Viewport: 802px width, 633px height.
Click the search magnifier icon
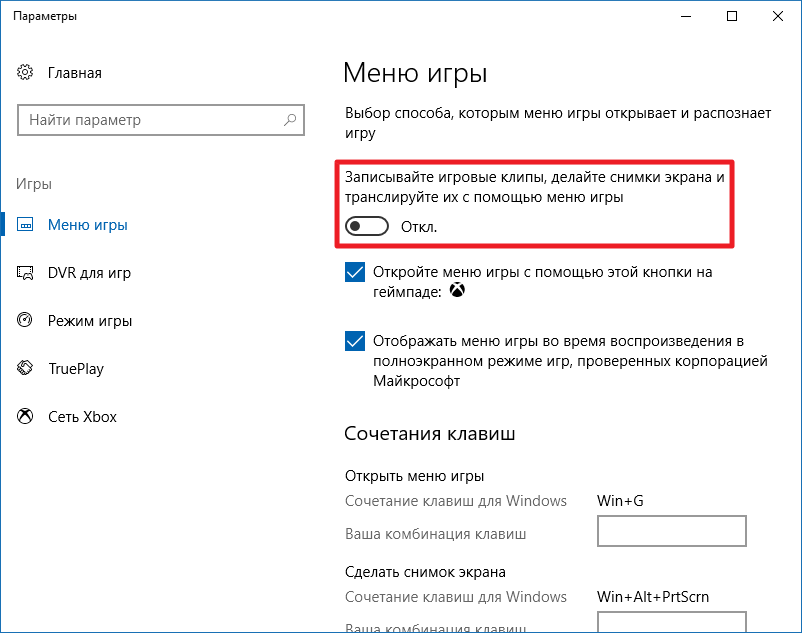point(290,120)
